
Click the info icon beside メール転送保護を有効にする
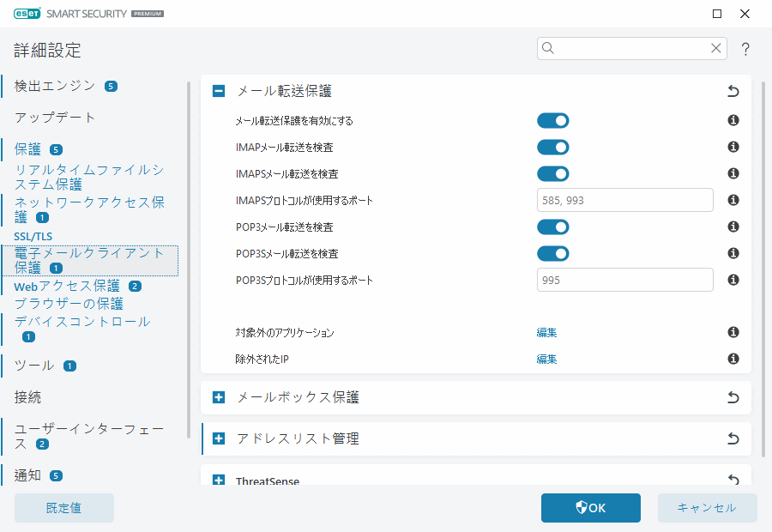pyautogui.click(x=733, y=120)
